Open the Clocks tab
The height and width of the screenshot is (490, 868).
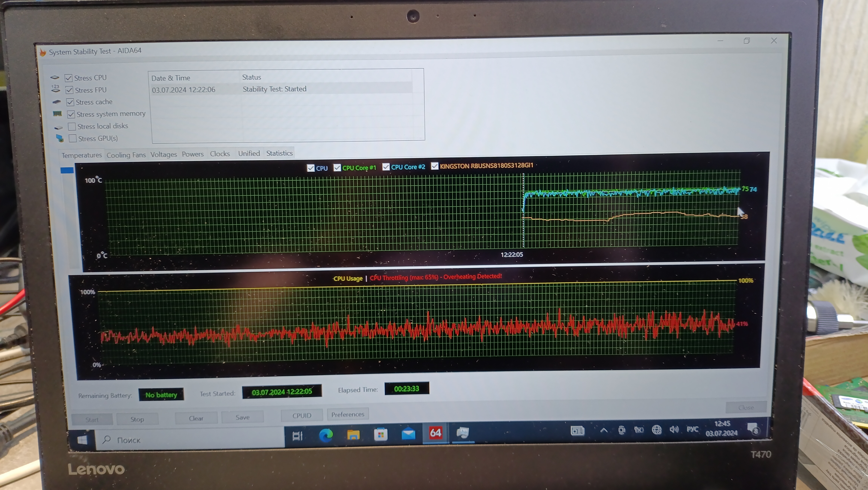click(220, 154)
